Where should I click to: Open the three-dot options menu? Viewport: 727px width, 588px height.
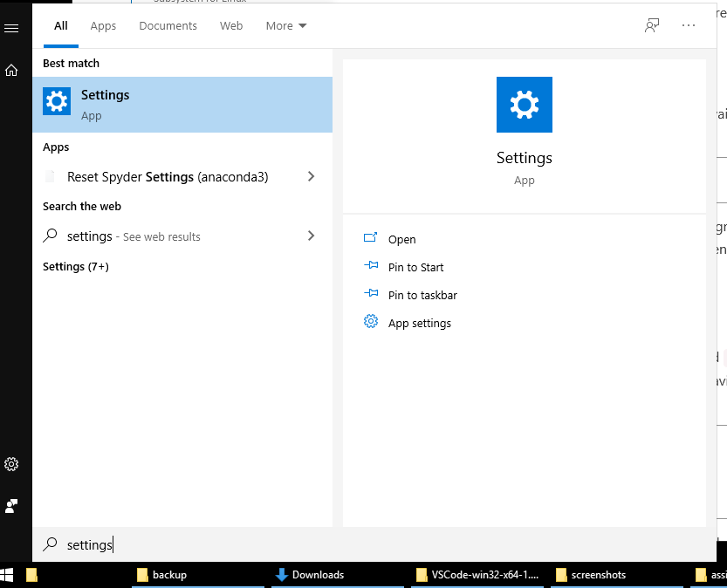tap(689, 25)
